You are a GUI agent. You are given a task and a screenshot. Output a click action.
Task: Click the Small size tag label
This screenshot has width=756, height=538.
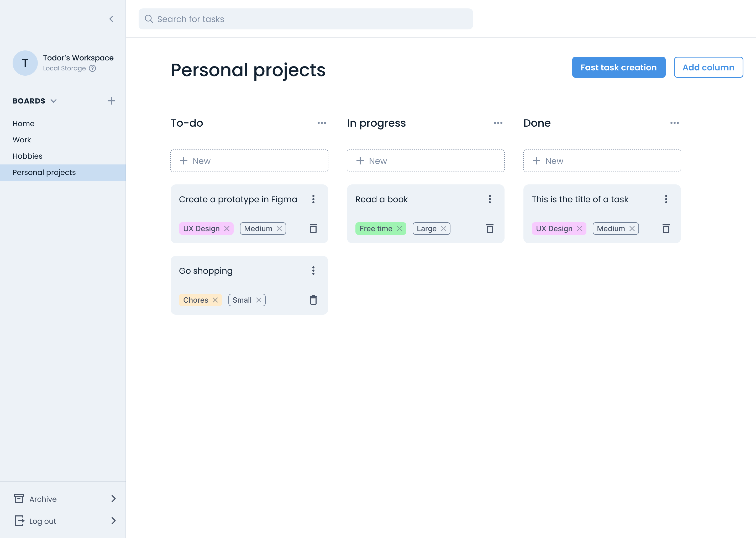click(x=242, y=300)
